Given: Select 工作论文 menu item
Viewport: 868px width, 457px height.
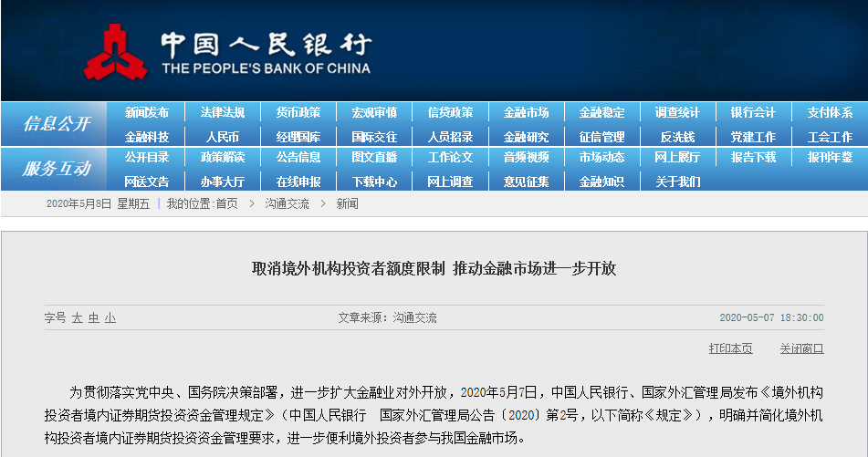Looking at the screenshot, I should tap(450, 157).
